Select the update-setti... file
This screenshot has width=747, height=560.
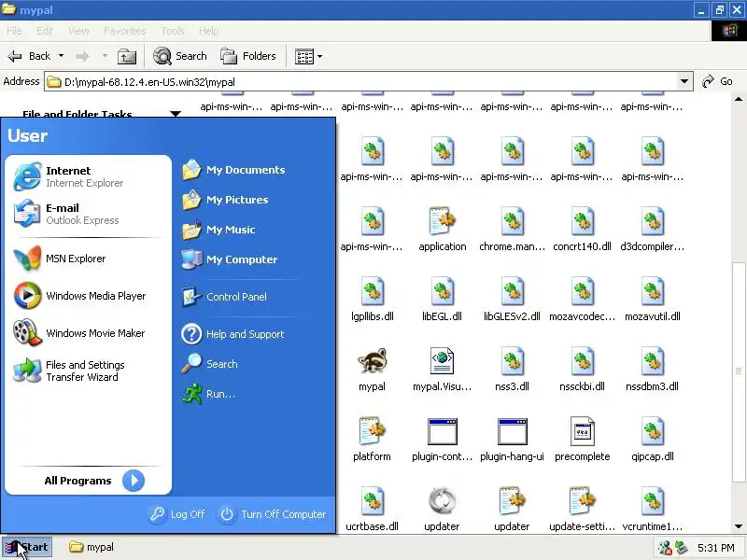(582, 510)
